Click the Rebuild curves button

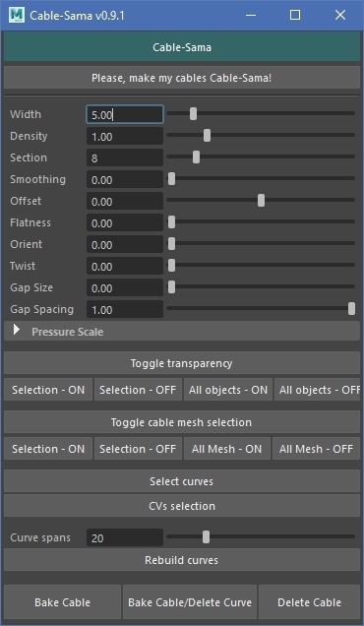(x=182, y=560)
